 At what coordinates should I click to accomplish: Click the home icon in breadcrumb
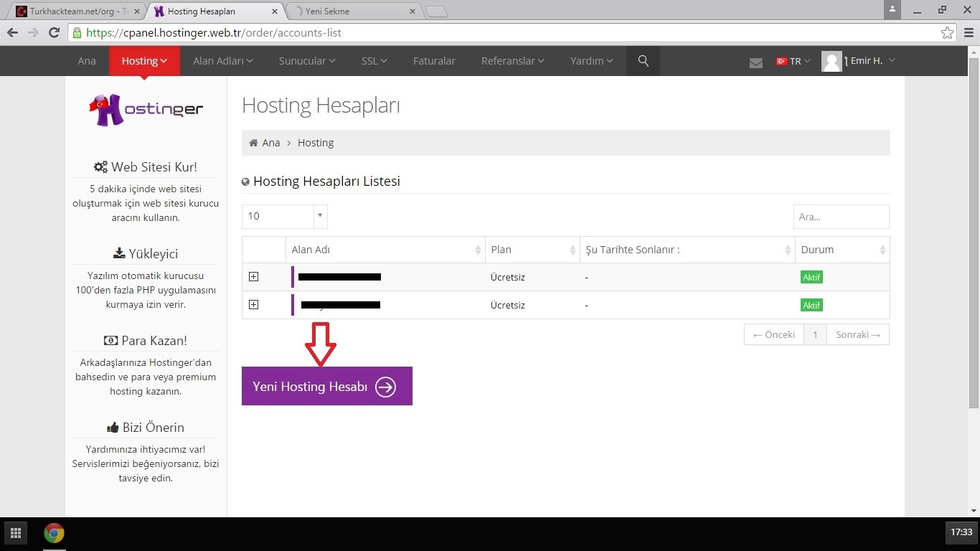(253, 143)
